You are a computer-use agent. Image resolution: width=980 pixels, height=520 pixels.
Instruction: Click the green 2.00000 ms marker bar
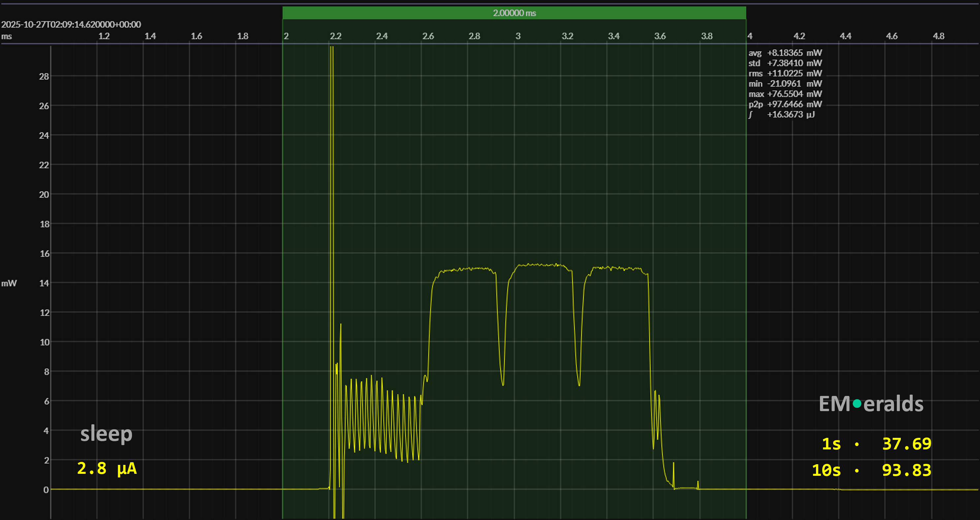point(514,13)
